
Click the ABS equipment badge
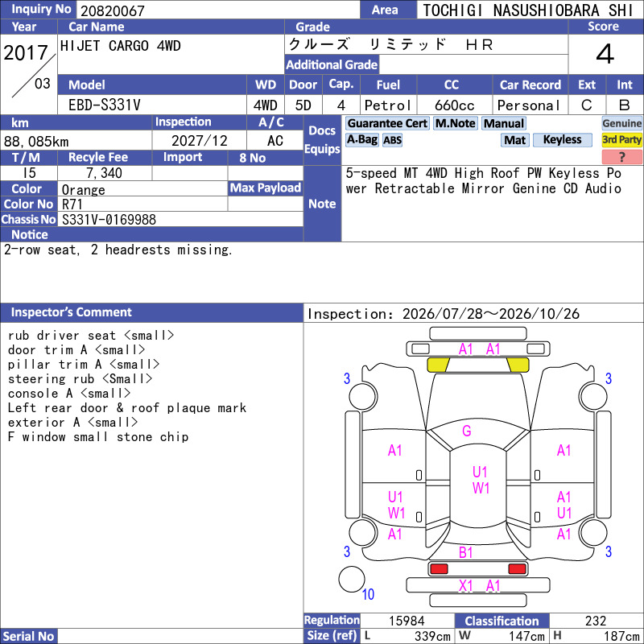(392, 140)
